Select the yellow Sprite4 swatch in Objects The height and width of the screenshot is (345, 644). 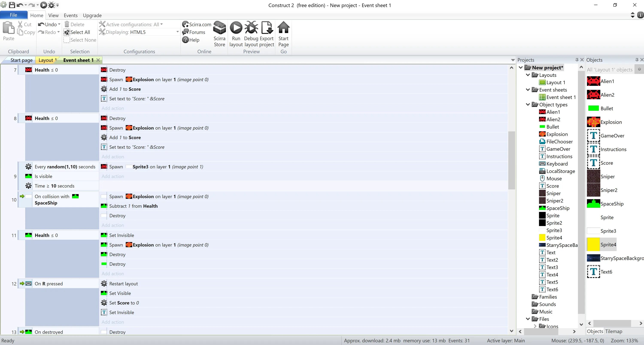(593, 245)
